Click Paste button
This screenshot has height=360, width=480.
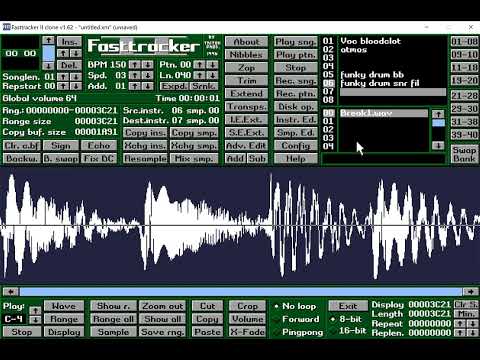coord(207,332)
